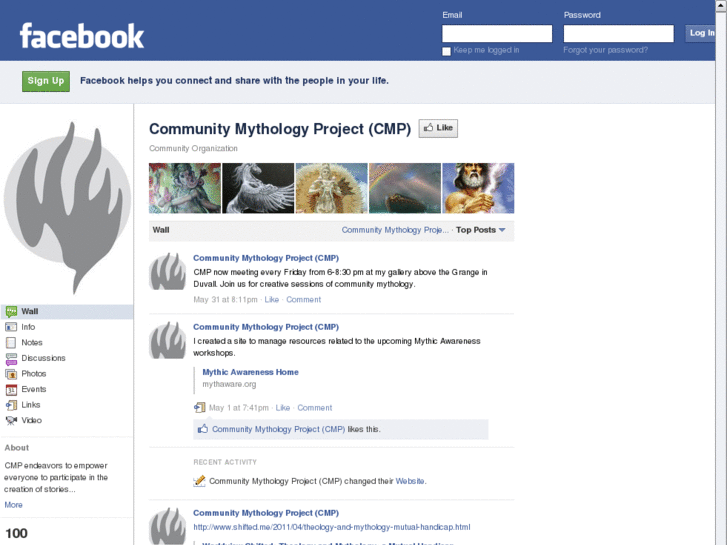Click Community Mythology Project (CMP) in likes bar
Image resolution: width=727 pixels, height=545 pixels.
[279, 429]
